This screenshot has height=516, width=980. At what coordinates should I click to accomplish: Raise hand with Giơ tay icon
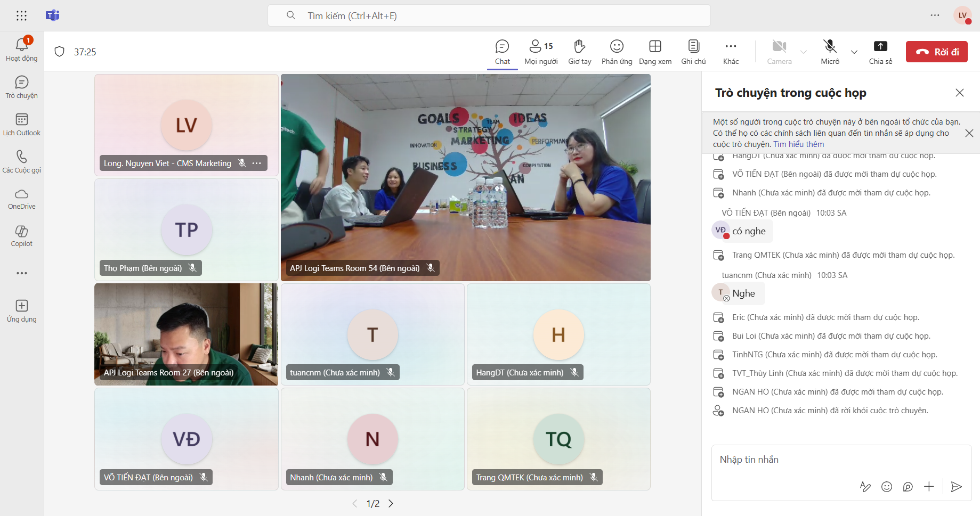579,52
